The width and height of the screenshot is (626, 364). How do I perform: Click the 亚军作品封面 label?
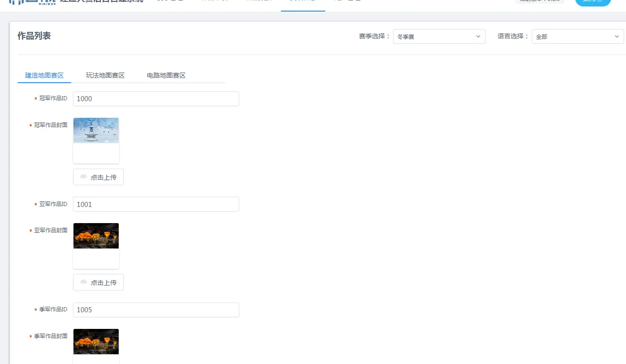(x=51, y=231)
